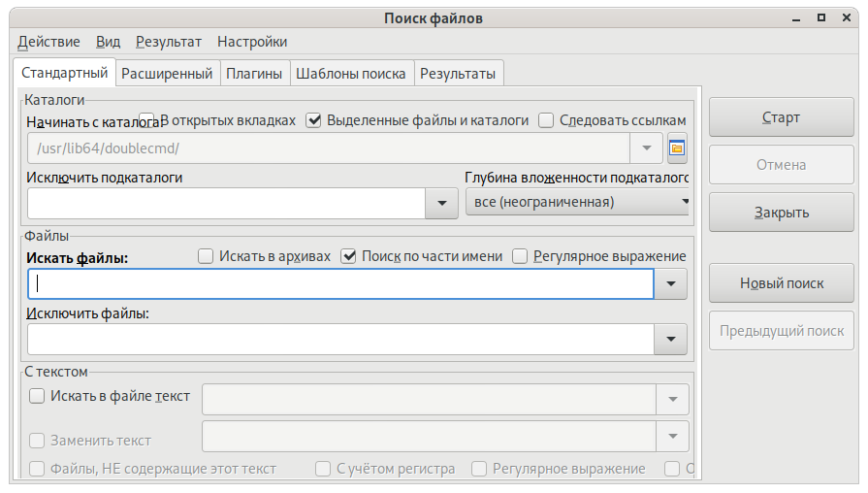Image resolution: width=868 pixels, height=493 pixels.
Task: Disable 'Поиск по части имени' option
Action: [349, 256]
